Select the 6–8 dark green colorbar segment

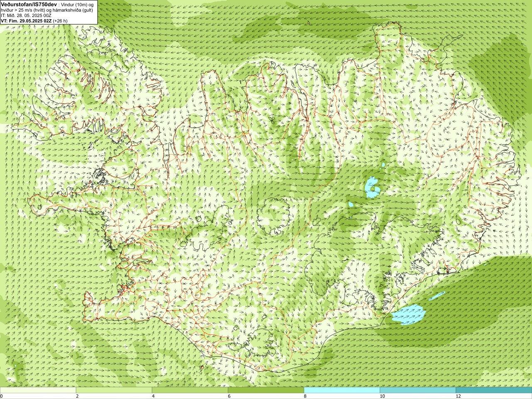[266, 390]
